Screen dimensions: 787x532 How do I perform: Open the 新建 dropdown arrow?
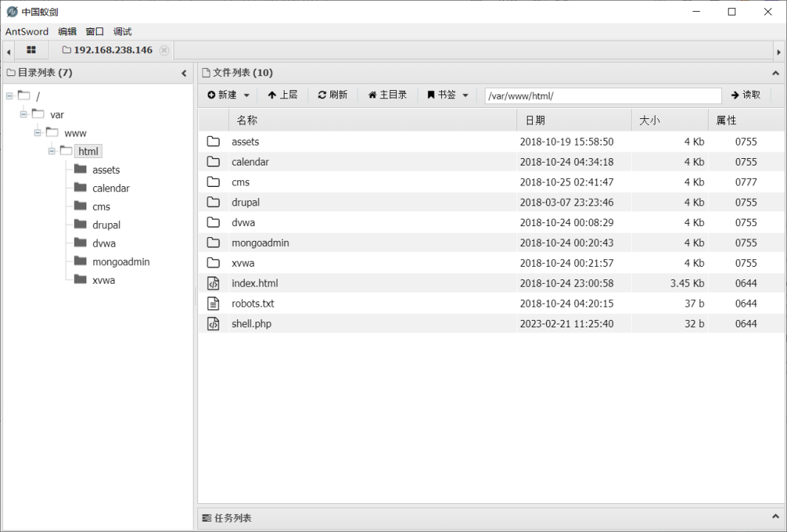coord(246,95)
